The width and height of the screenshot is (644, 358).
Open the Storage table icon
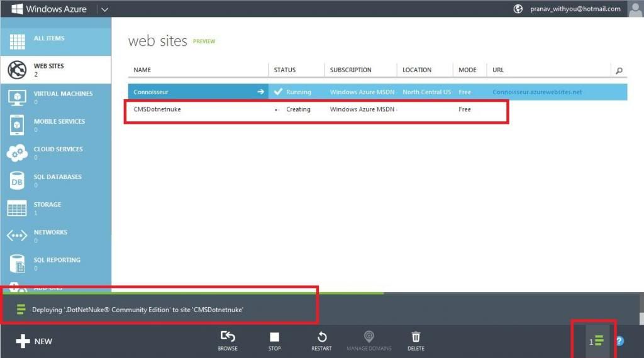[x=17, y=209]
